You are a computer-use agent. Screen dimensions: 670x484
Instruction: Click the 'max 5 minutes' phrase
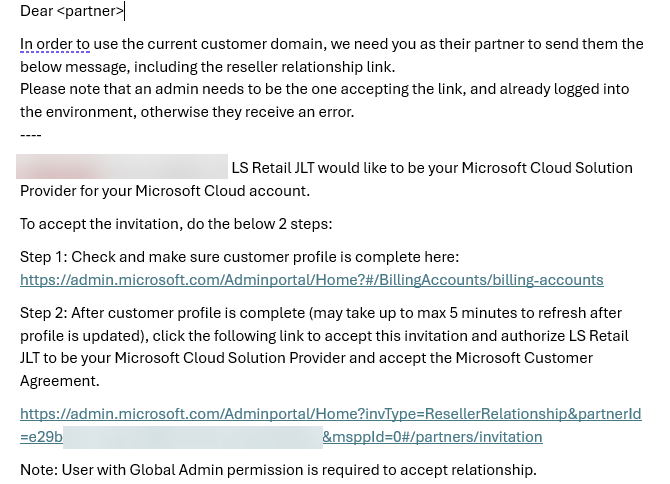[452, 313]
